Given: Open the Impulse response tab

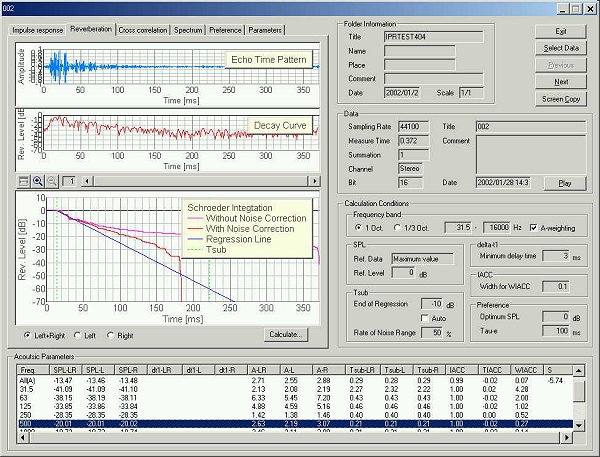Looking at the screenshot, I should [38, 30].
